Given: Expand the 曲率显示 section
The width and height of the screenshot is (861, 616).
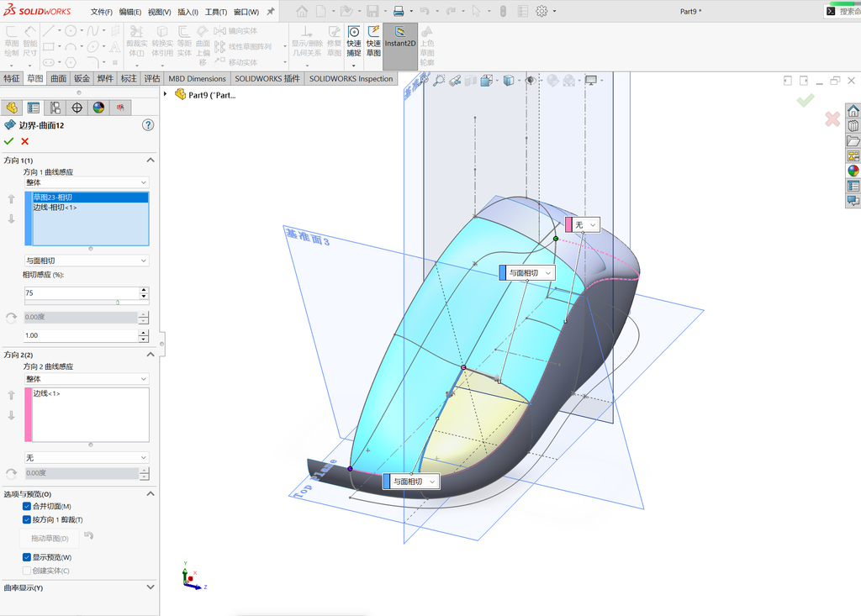Looking at the screenshot, I should [151, 587].
